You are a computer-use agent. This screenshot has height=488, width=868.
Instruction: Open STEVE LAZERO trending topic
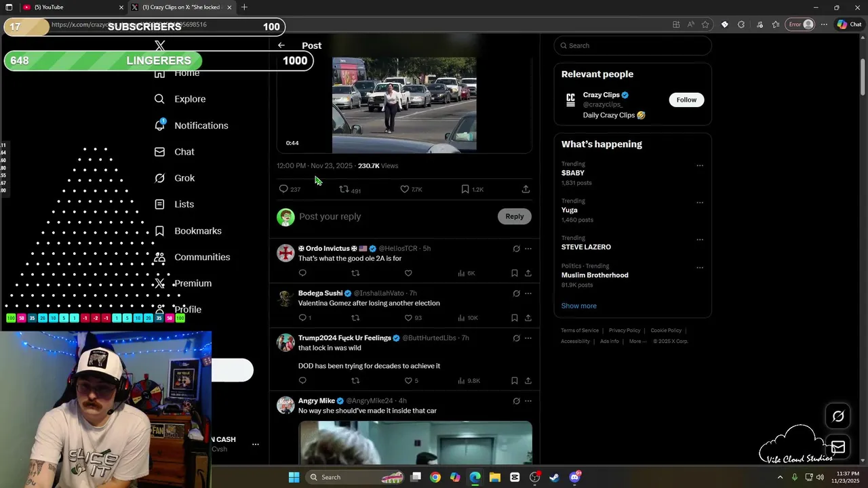point(586,247)
